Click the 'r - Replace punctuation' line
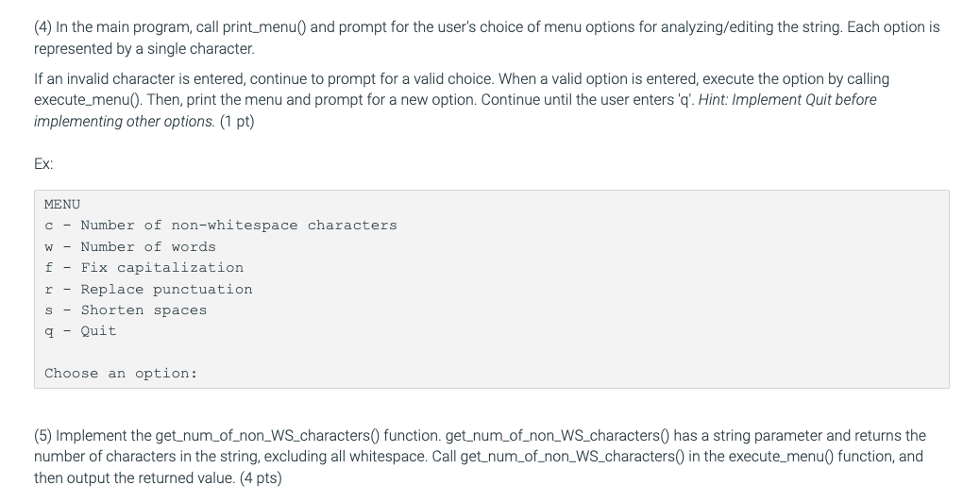The width and height of the screenshot is (980, 502). tap(148, 289)
